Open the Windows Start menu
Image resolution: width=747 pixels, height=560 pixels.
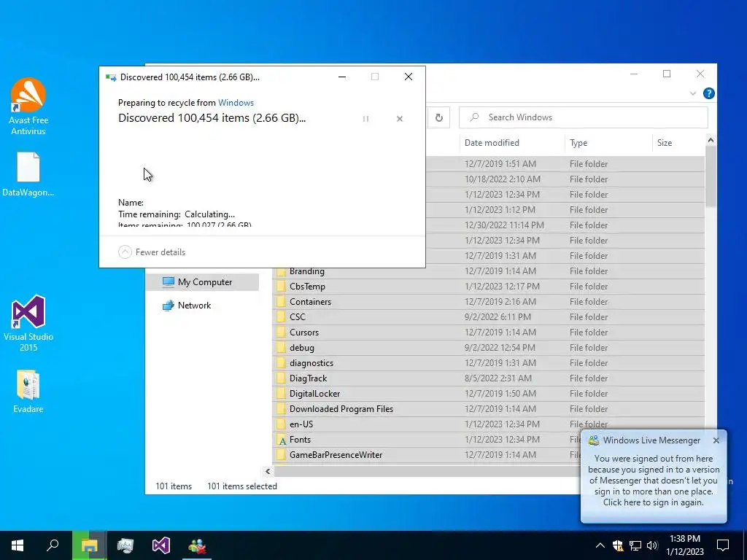(x=18, y=545)
